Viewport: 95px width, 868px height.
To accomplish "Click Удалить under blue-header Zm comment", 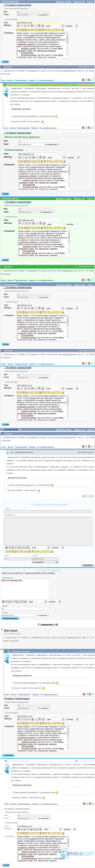I will (x=36, y=695).
